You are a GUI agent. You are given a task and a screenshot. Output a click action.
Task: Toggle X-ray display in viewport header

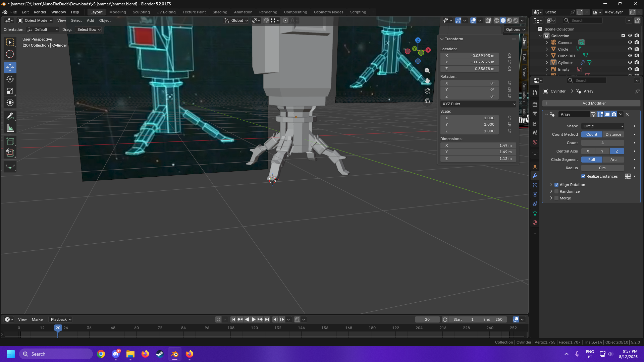[488, 20]
